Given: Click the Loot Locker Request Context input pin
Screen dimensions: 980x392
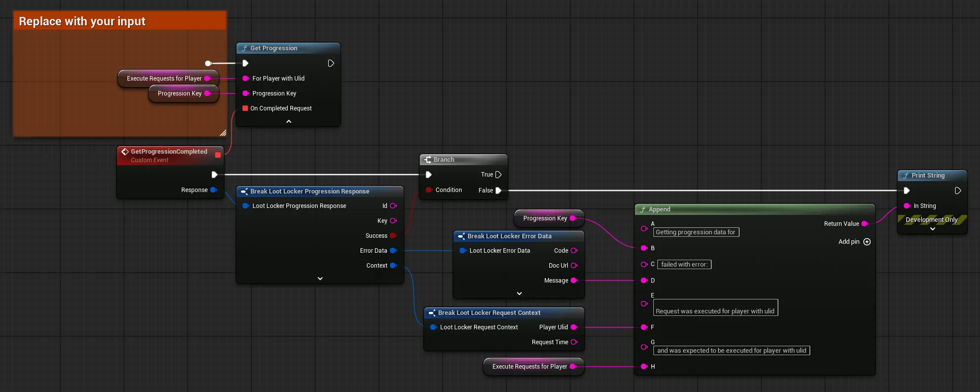Looking at the screenshot, I should pos(433,327).
